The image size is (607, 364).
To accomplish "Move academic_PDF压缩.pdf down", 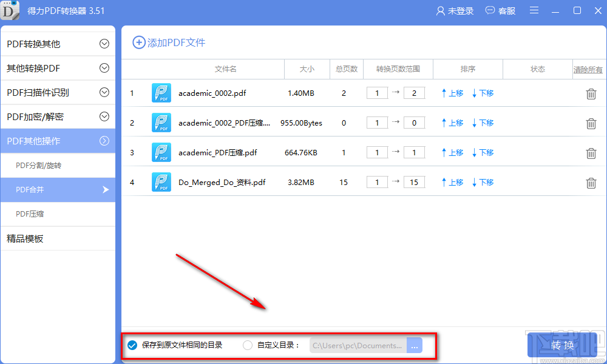I will 483,153.
